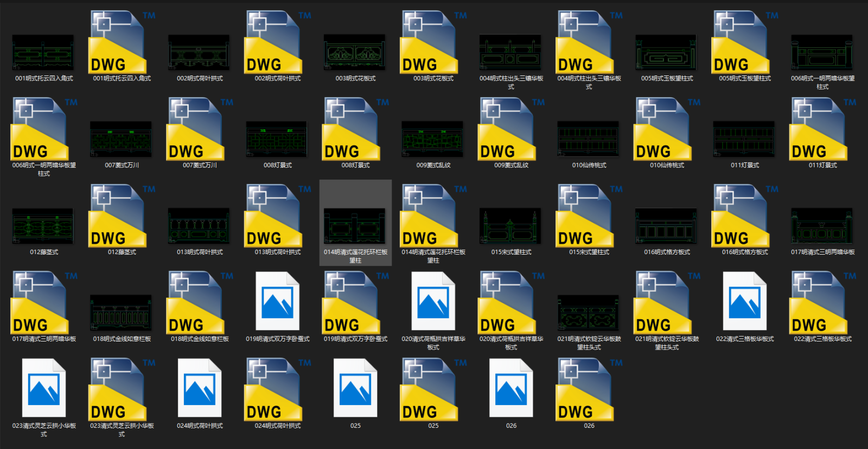Click the DWG icon for file 018
Viewport: 868px width, 449px height.
click(196, 302)
